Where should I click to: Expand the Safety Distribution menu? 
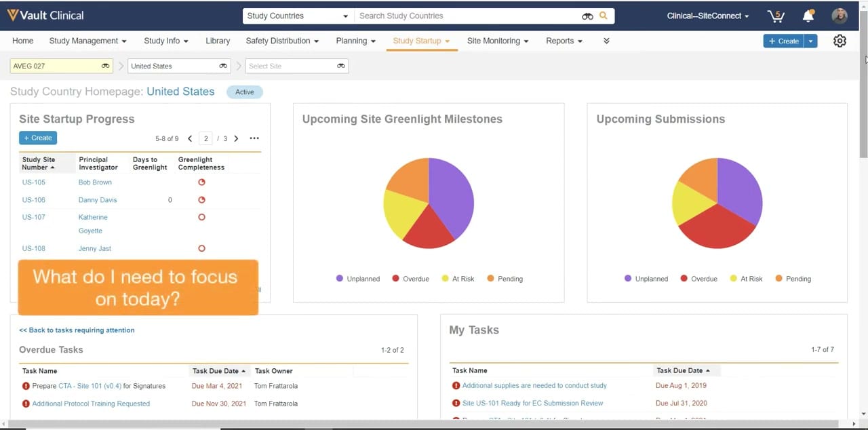click(282, 41)
